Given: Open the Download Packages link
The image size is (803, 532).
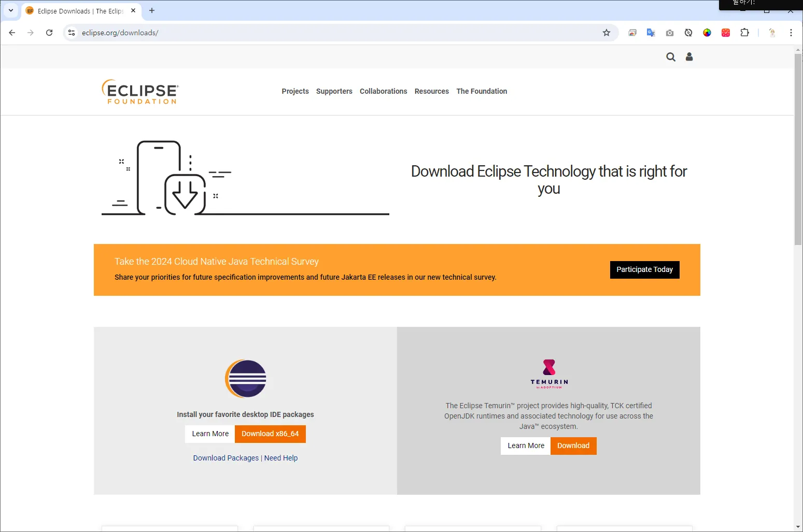Looking at the screenshot, I should coord(226,458).
